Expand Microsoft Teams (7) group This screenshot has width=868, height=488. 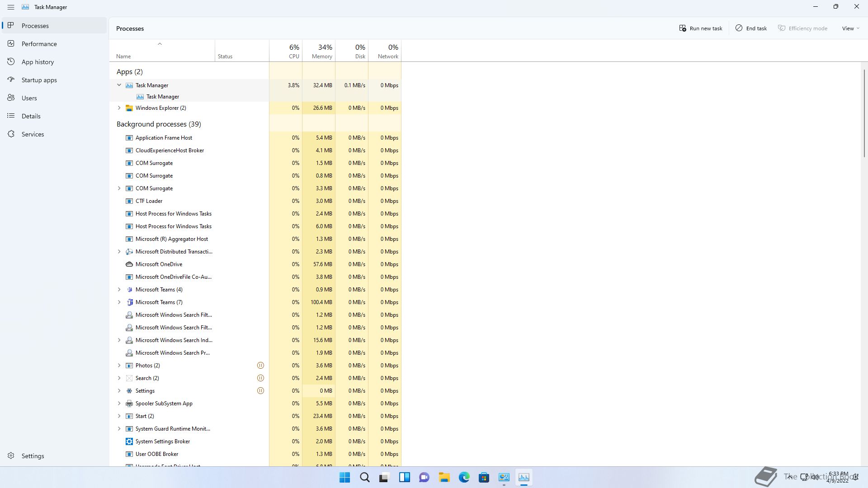click(119, 302)
